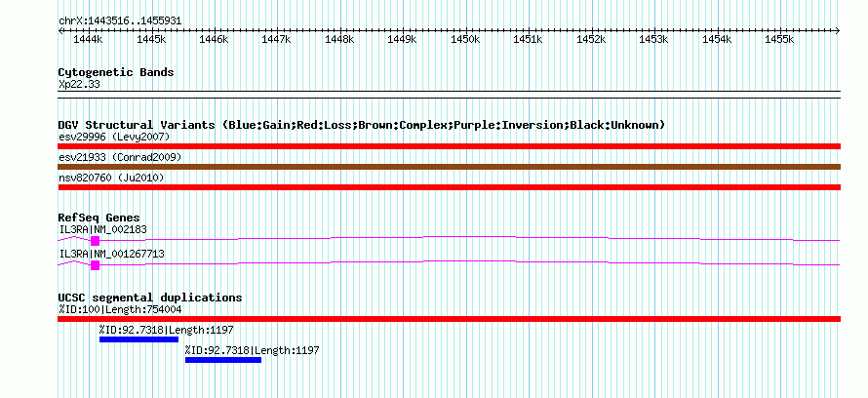The image size is (868, 398).
Task: Click the 1449k ruler tick label
Action: pos(402,40)
